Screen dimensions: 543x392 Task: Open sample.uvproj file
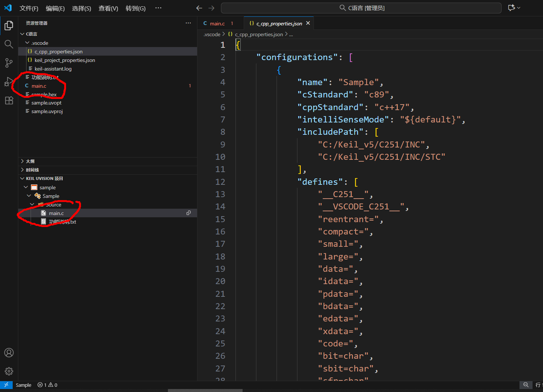click(108, 111)
